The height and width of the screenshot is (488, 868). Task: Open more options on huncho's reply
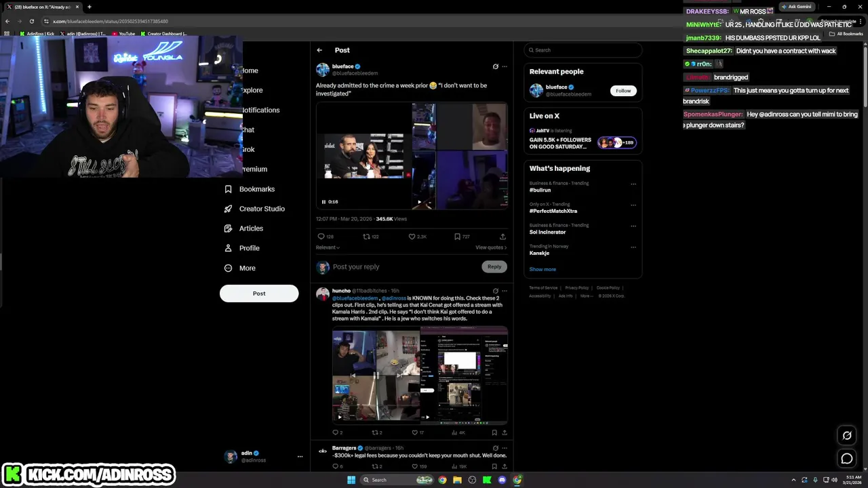[505, 291]
